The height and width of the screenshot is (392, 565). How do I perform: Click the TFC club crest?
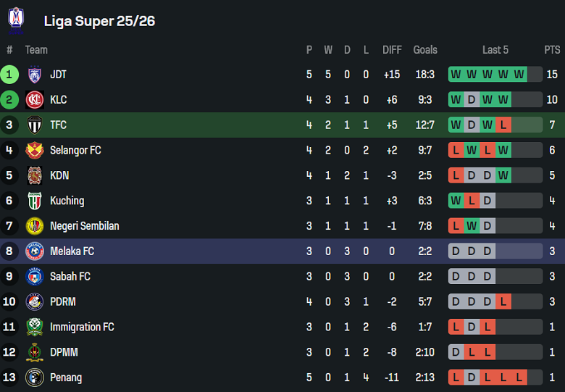[x=35, y=125]
